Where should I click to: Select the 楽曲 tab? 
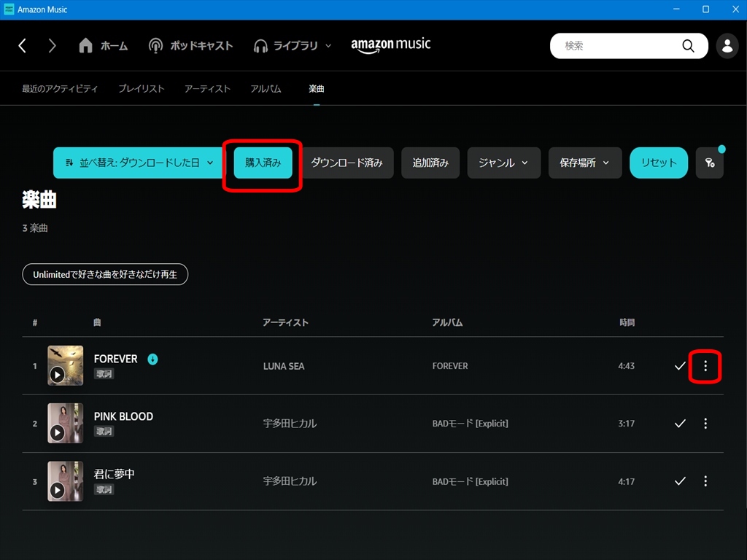pos(317,88)
